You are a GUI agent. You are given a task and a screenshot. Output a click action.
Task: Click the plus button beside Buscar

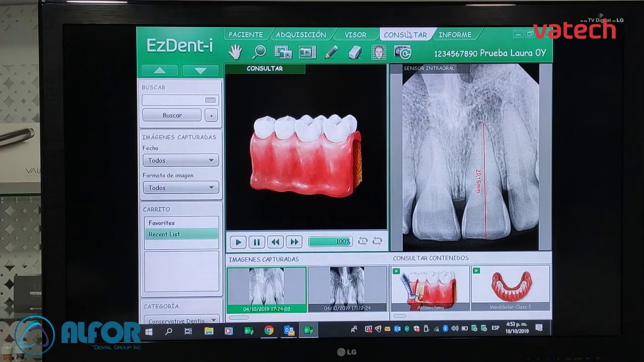(x=211, y=115)
